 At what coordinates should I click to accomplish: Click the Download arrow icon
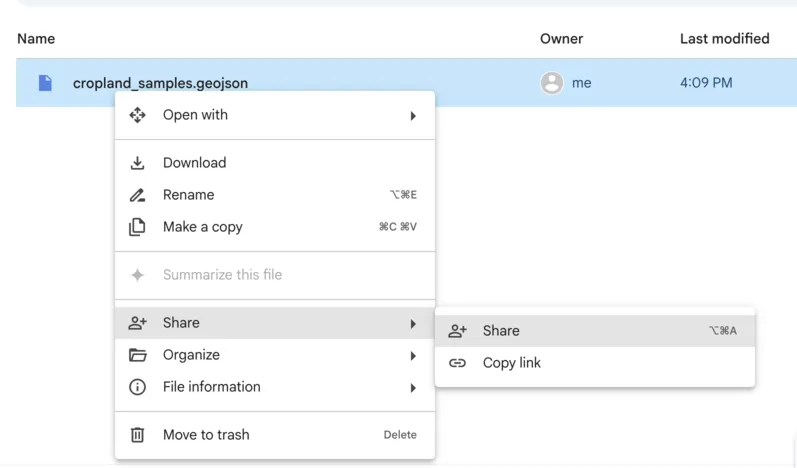pos(138,163)
